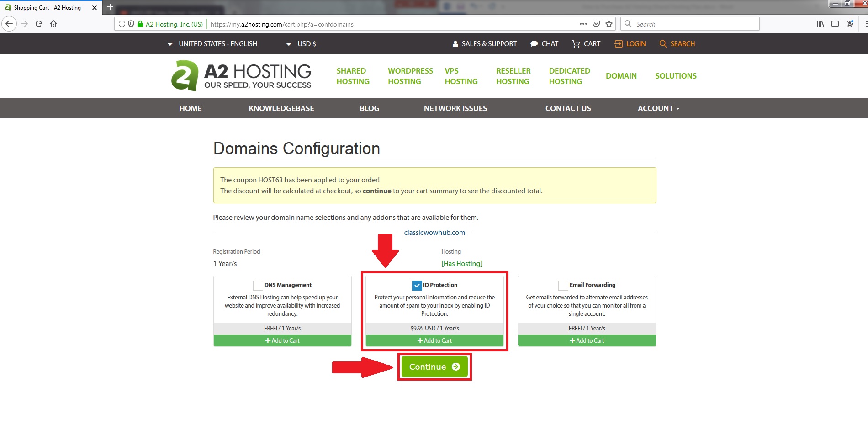Viewport: 868px width, 441px height.
Task: Open Reseller Hosting menu
Action: [513, 76]
